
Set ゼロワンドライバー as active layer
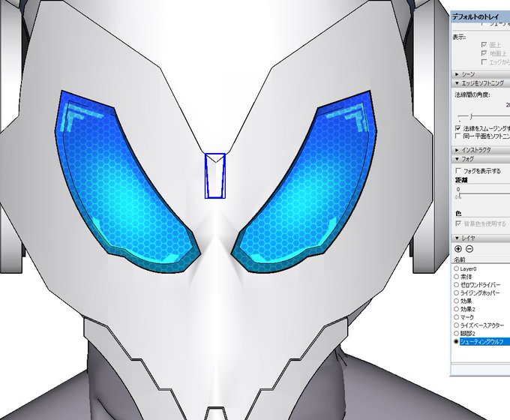[x=456, y=285]
